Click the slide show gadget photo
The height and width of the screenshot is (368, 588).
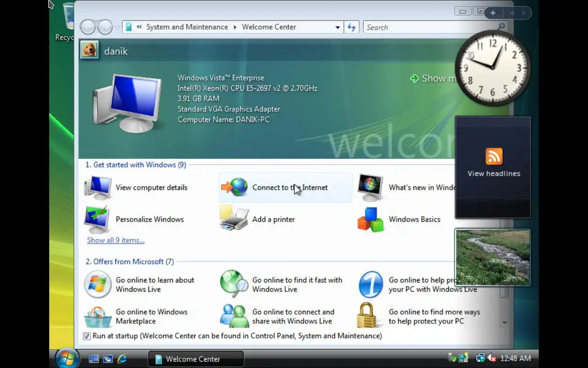coord(493,258)
